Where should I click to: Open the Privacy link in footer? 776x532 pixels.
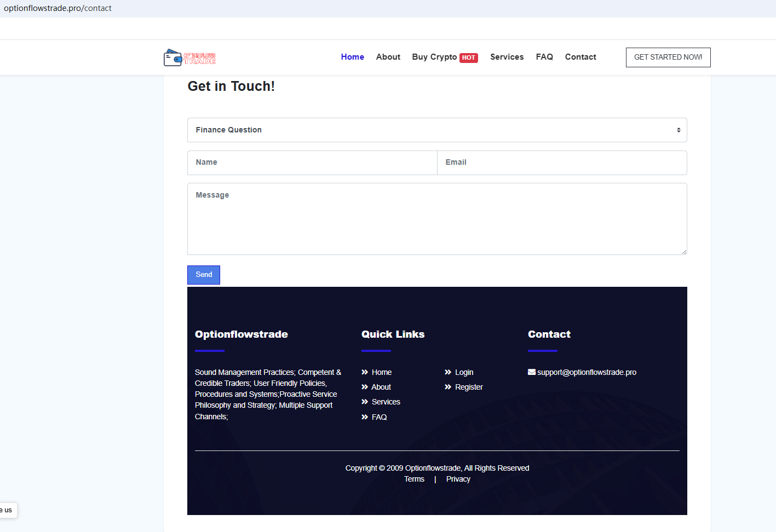pyautogui.click(x=458, y=479)
